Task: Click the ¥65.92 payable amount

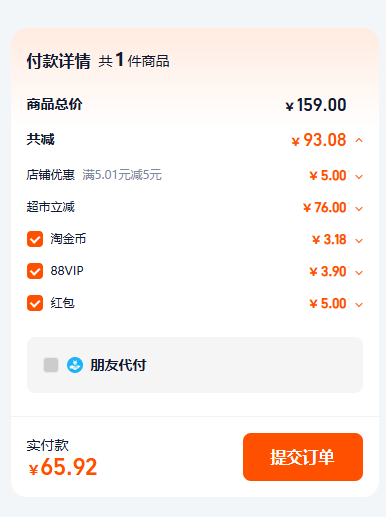Action: pyautogui.click(x=63, y=467)
